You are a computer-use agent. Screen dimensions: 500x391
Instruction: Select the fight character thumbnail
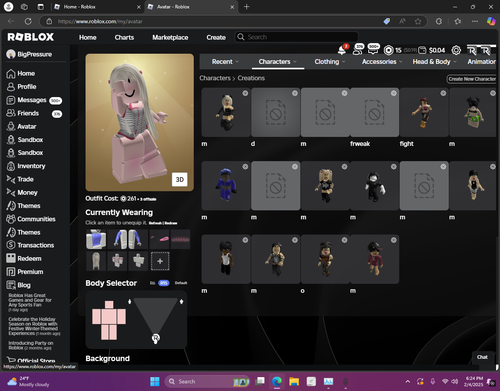pyautogui.click(x=424, y=112)
